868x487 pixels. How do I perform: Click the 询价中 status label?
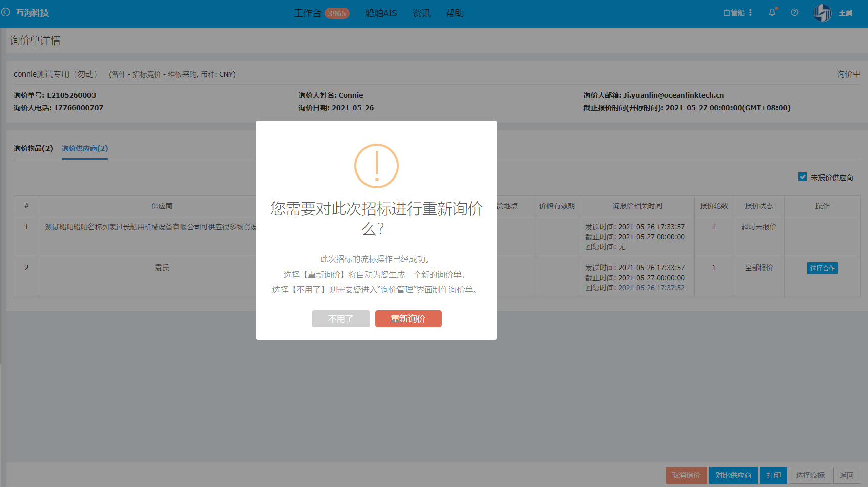848,74
